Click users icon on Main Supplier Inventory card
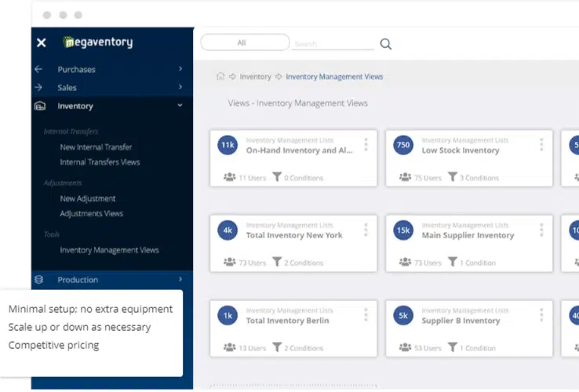This screenshot has height=392, width=579. pyautogui.click(x=405, y=262)
